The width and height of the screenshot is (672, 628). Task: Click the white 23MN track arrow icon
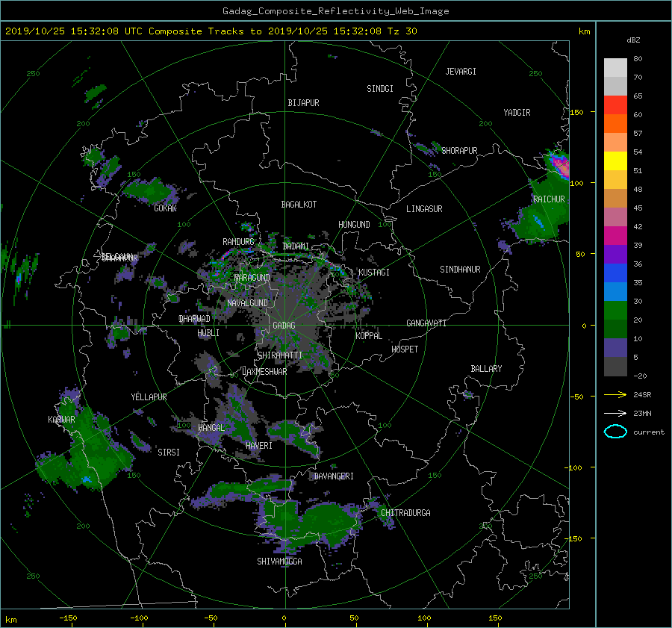click(615, 413)
